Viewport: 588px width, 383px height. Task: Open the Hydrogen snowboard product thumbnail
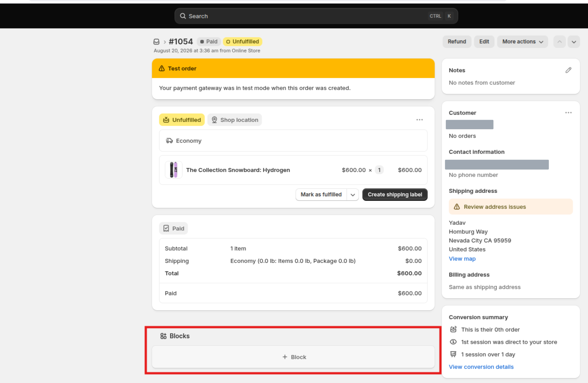point(173,170)
